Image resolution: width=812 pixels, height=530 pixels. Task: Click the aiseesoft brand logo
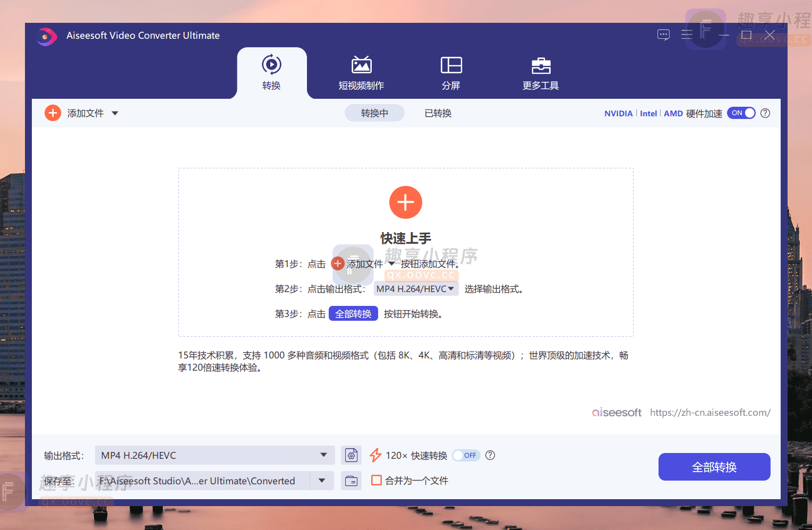coord(617,412)
